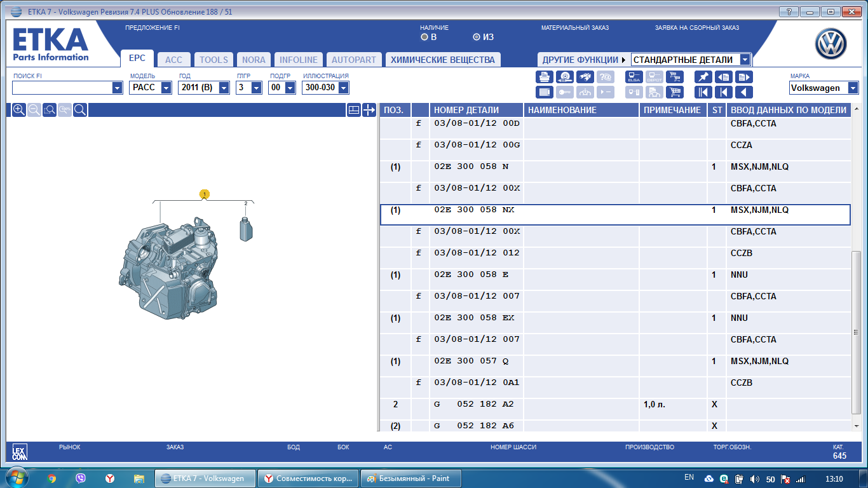This screenshot has height=488, width=868.
Task: Select the 'В' availability radio button
Action: [424, 37]
